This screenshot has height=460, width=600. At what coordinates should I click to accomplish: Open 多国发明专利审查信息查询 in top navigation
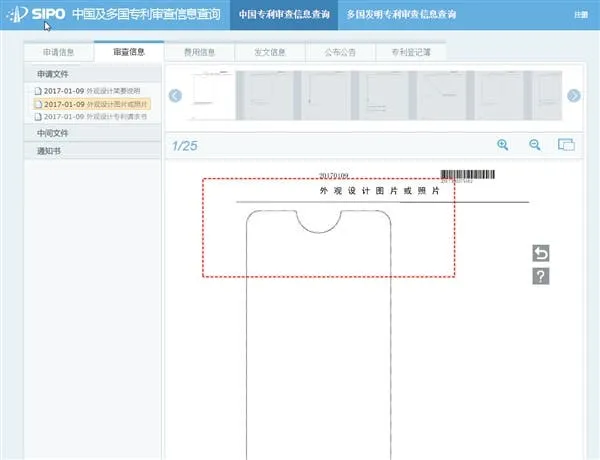pyautogui.click(x=401, y=15)
